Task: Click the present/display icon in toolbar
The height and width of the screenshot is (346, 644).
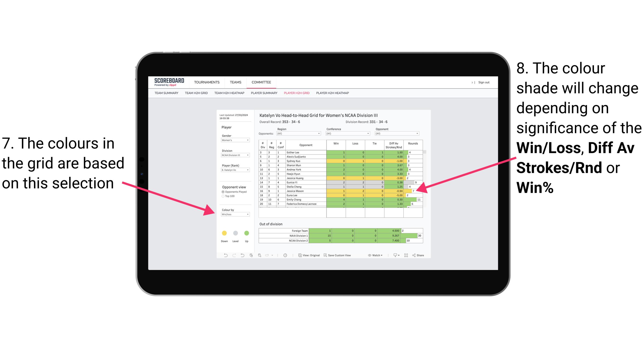Action: [x=406, y=256]
